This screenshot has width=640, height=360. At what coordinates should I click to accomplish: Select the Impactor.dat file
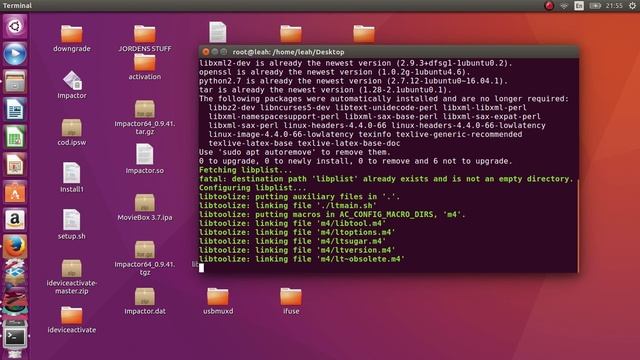click(x=144, y=301)
